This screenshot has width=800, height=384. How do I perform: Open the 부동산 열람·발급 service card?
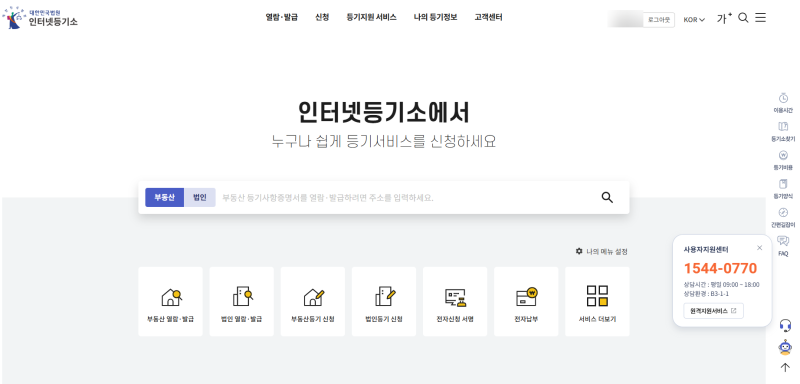(170, 301)
